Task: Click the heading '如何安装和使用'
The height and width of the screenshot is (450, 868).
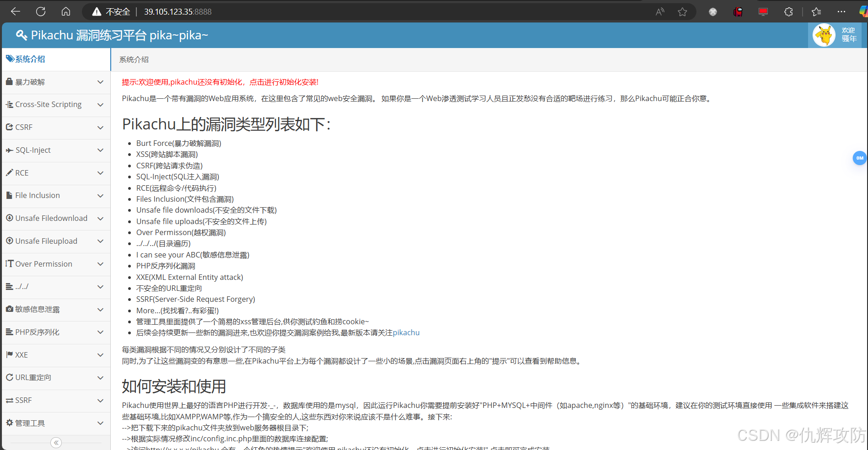Action: (174, 386)
